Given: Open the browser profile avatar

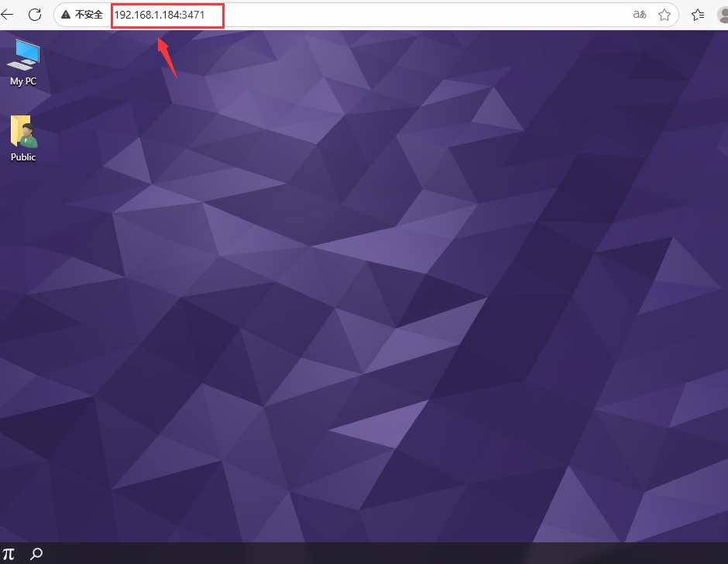Looking at the screenshot, I should point(723,15).
